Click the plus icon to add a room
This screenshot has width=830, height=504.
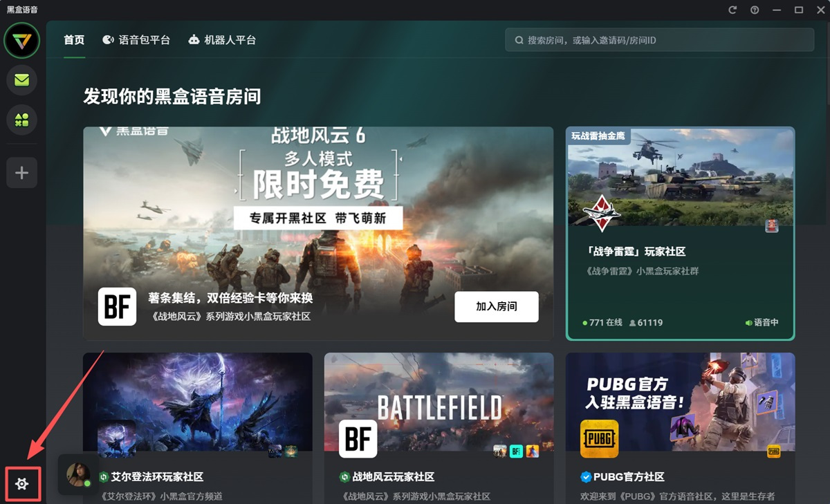point(21,172)
